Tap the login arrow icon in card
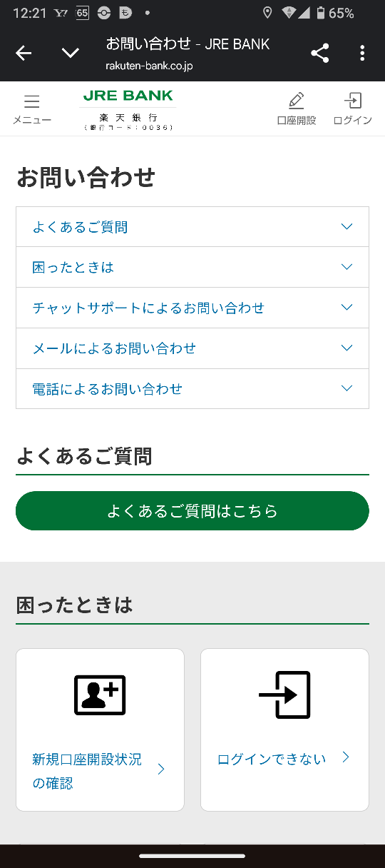Viewport: 385px width, 868px height. (x=284, y=695)
